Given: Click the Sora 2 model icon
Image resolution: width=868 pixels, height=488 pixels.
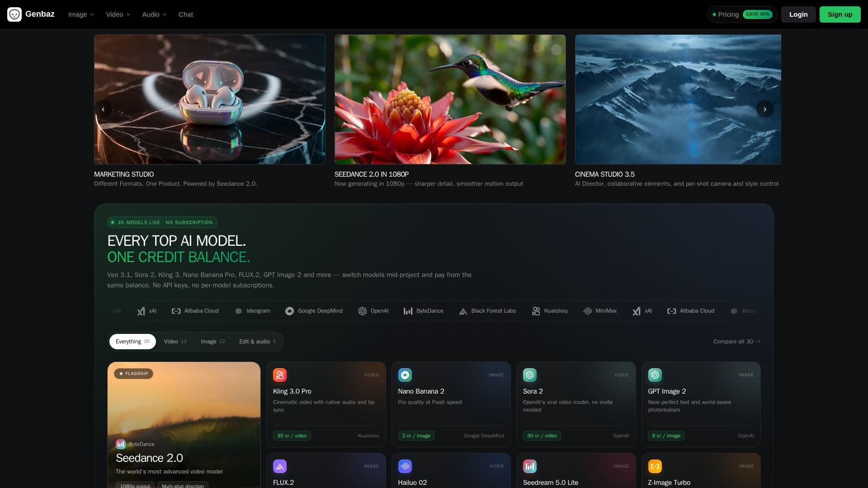Looking at the screenshot, I should click(x=530, y=375).
